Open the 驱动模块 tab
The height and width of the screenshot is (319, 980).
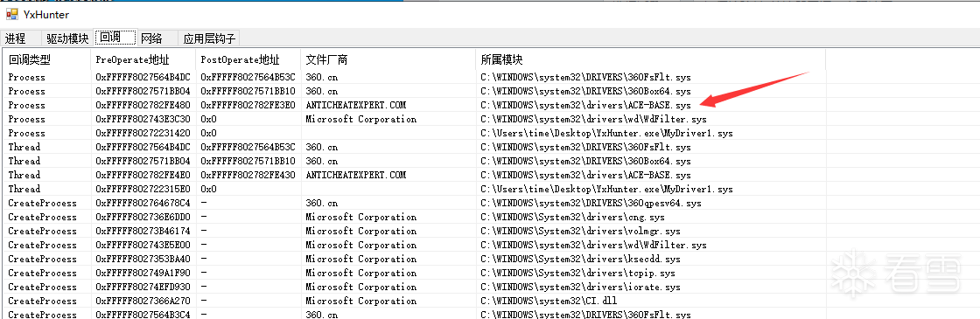pyautogui.click(x=67, y=38)
